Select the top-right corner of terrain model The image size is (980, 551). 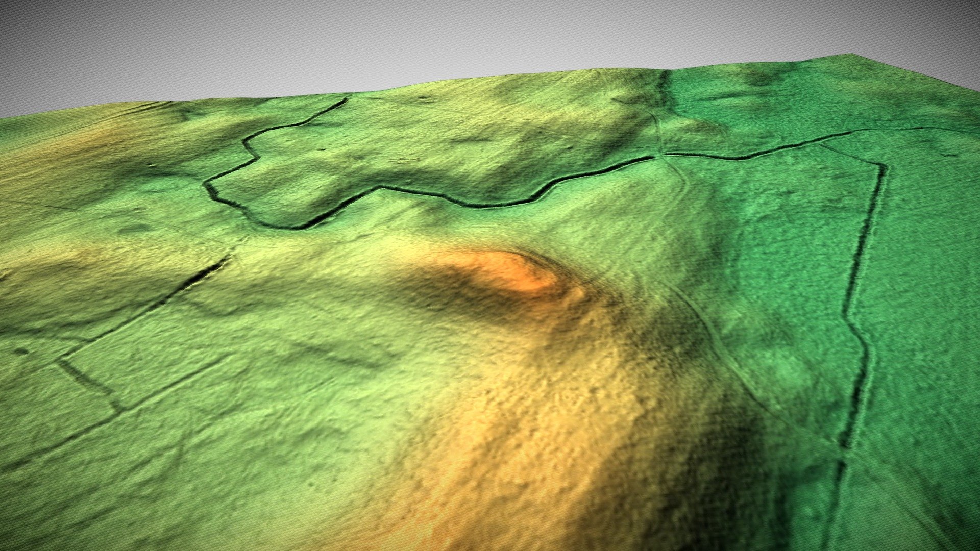pyautogui.click(x=851, y=54)
